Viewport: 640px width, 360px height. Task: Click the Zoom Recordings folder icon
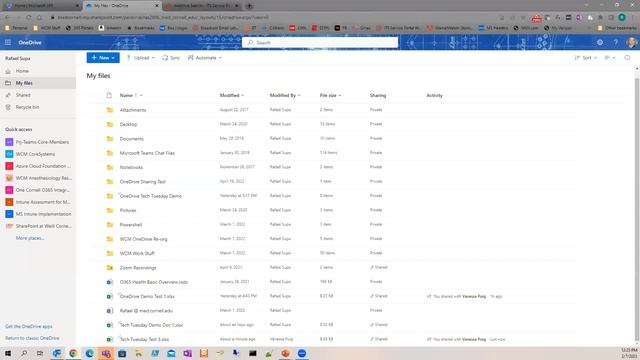[x=109, y=268]
